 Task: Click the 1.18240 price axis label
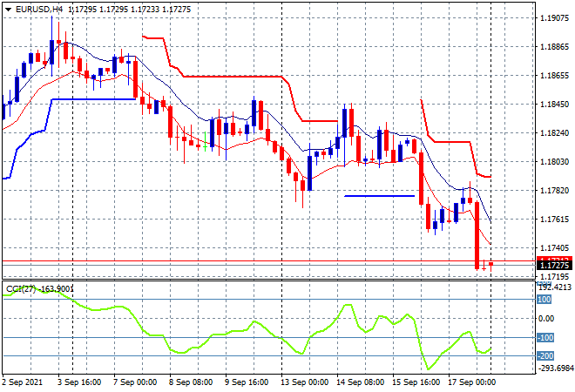[x=554, y=133]
